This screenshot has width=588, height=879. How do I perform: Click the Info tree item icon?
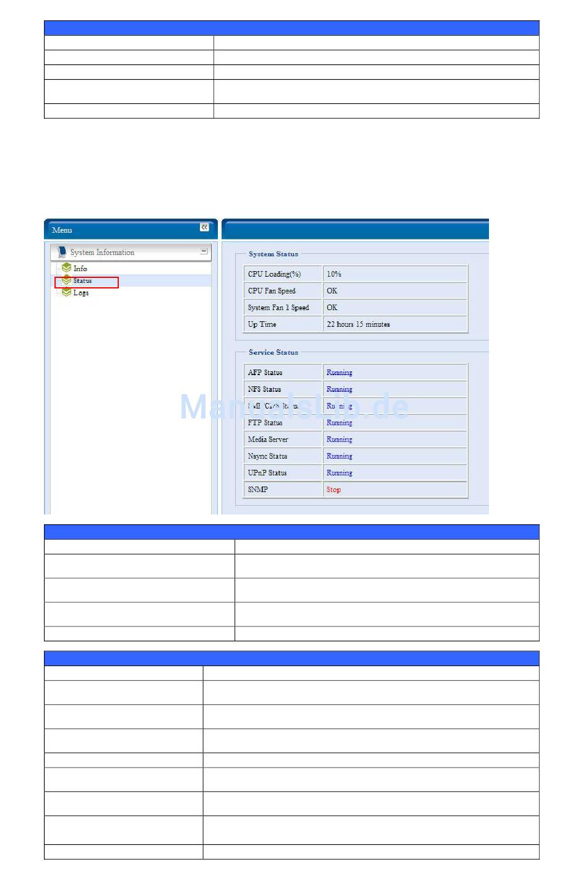click(67, 268)
